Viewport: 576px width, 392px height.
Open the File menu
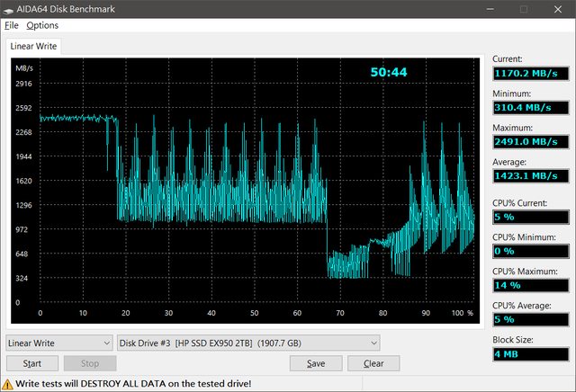11,25
